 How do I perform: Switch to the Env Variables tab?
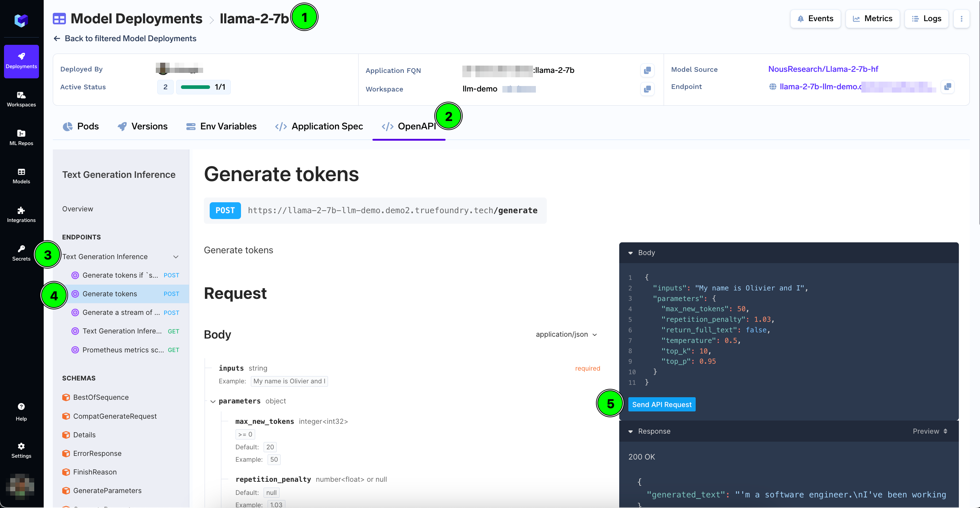[x=221, y=126]
